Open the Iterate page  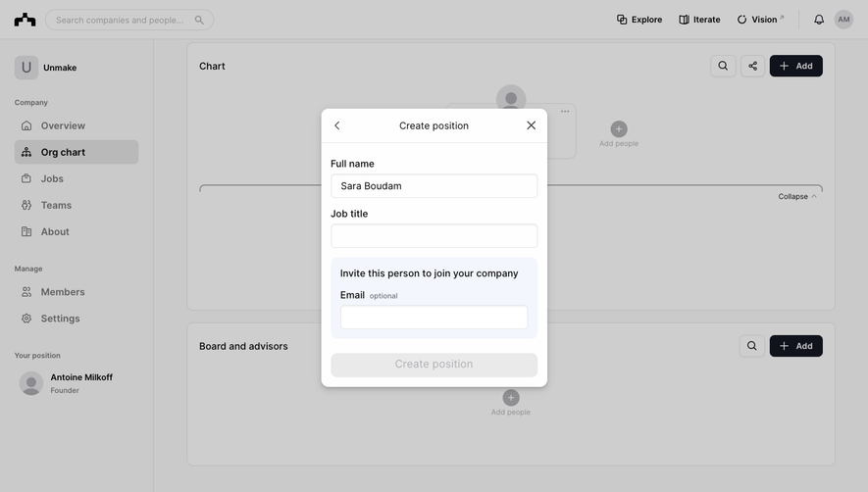click(699, 20)
